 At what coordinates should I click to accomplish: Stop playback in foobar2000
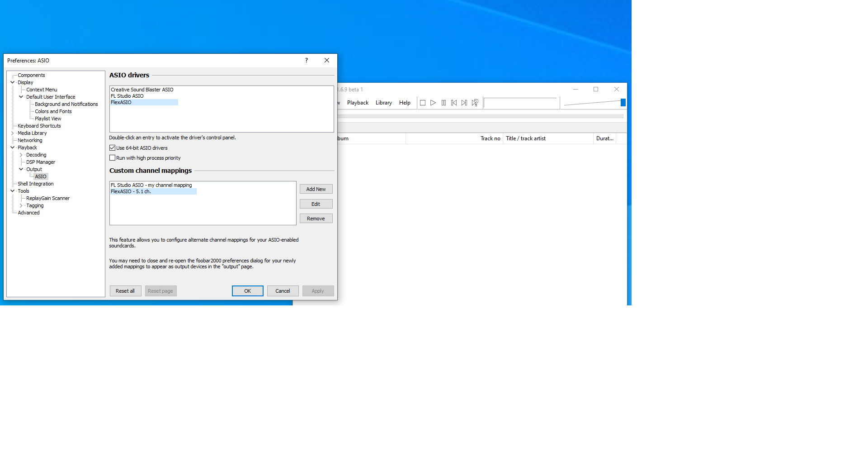pos(423,103)
